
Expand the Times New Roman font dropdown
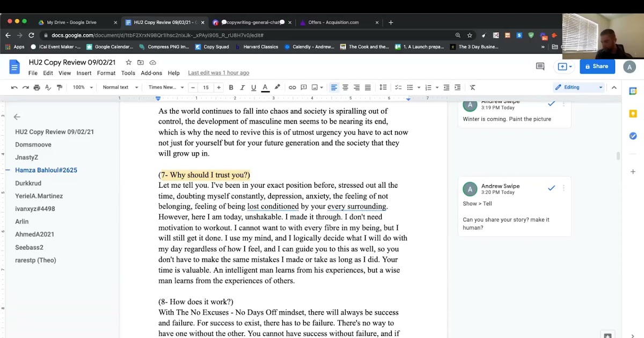[x=166, y=87]
